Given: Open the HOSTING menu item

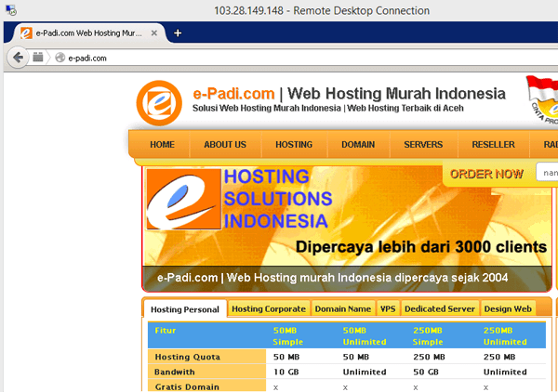Looking at the screenshot, I should 294,145.
